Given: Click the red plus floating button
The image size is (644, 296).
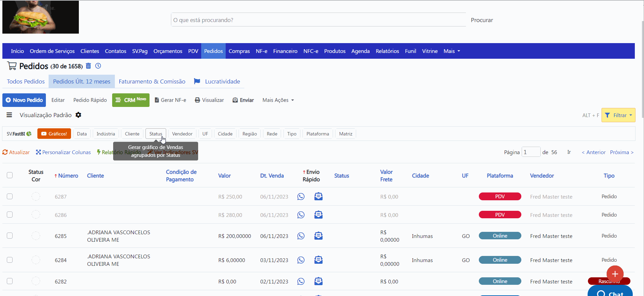Looking at the screenshot, I should [615, 274].
